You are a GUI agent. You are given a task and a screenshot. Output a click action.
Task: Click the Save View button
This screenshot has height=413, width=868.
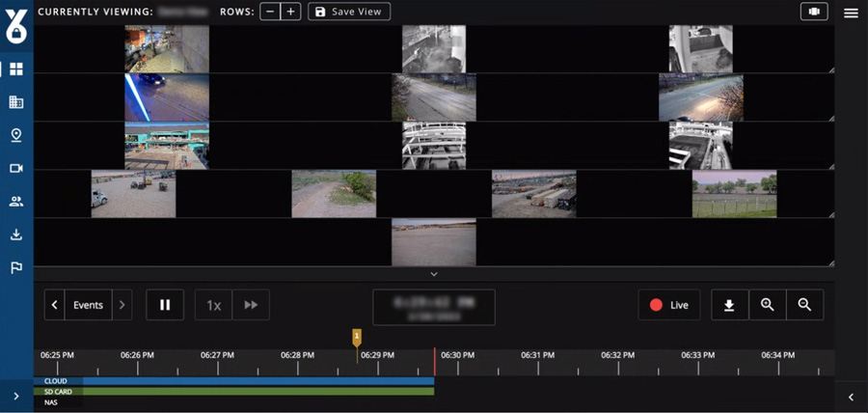click(349, 12)
